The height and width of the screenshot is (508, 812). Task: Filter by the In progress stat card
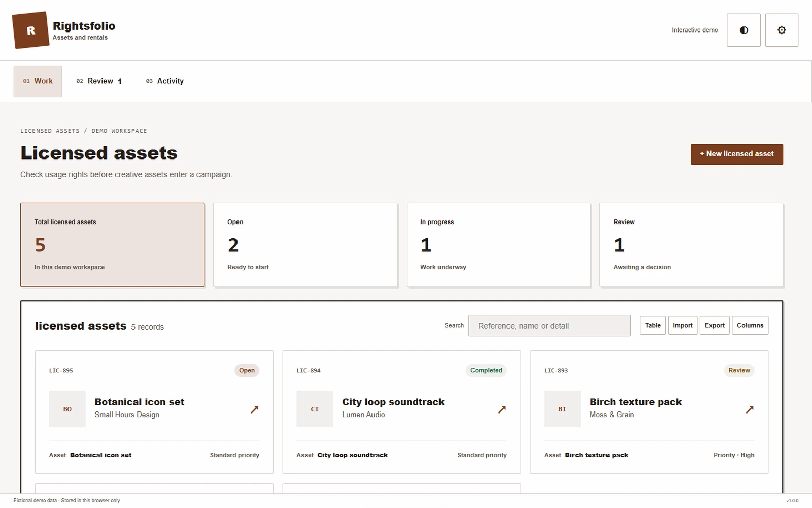pyautogui.click(x=498, y=245)
